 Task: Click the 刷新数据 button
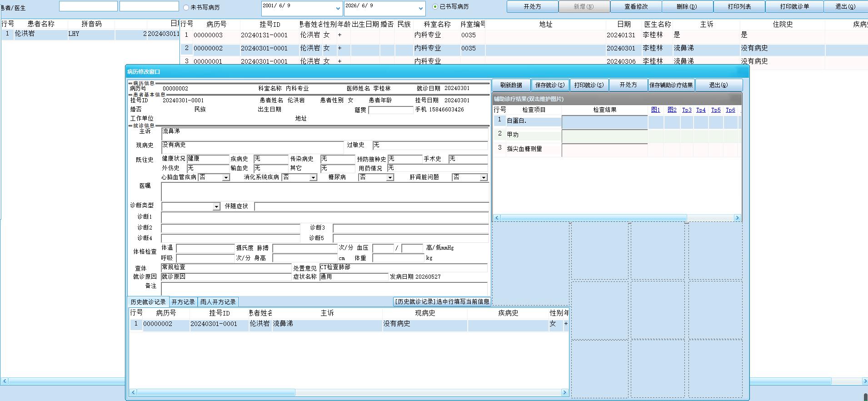point(511,85)
